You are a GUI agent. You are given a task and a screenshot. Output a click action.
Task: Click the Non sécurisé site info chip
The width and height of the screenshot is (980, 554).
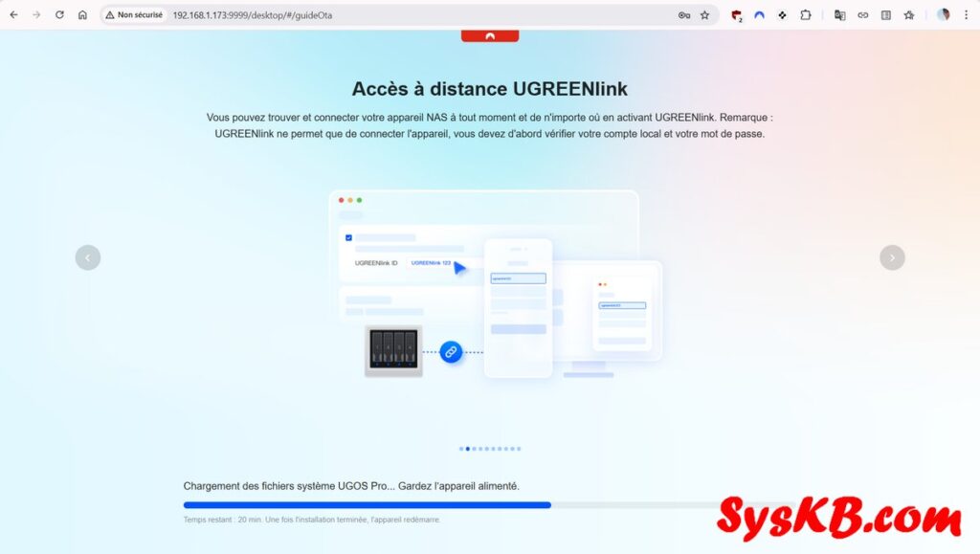[134, 15]
